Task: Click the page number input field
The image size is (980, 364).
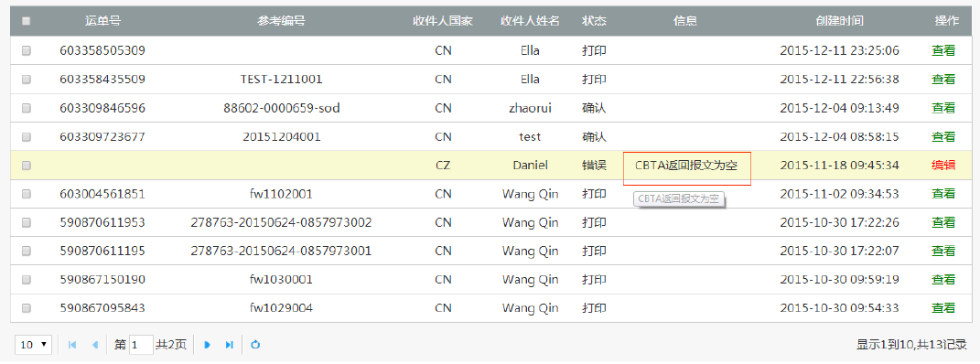Action: (141, 345)
